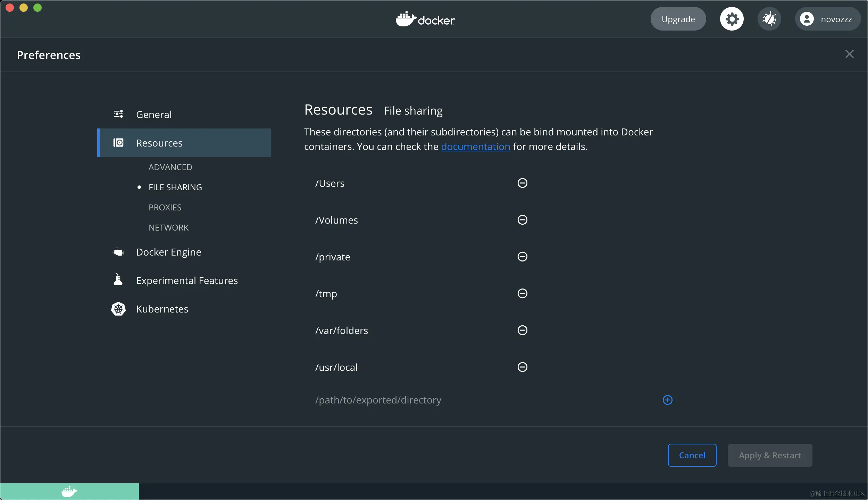Go to the Proxies subsection
Image resolution: width=868 pixels, height=500 pixels.
tap(165, 208)
